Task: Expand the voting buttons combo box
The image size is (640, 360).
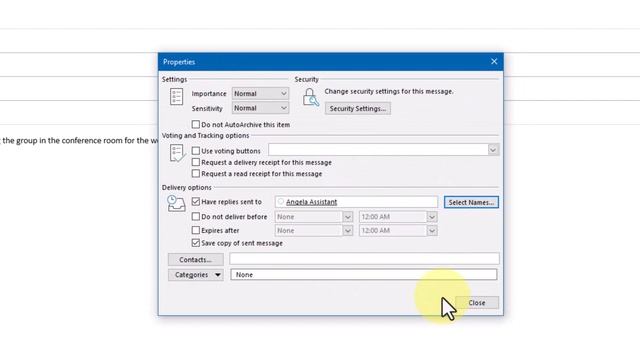Action: [493, 150]
